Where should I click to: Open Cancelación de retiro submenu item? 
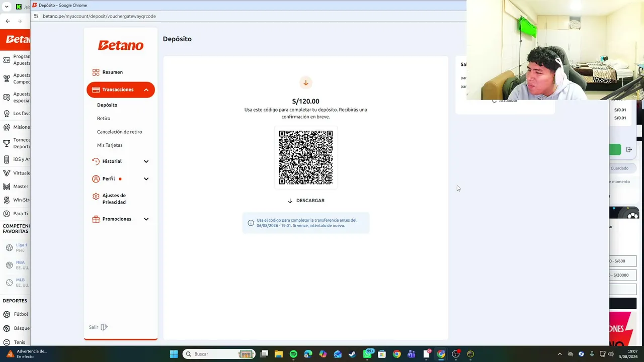tap(120, 132)
